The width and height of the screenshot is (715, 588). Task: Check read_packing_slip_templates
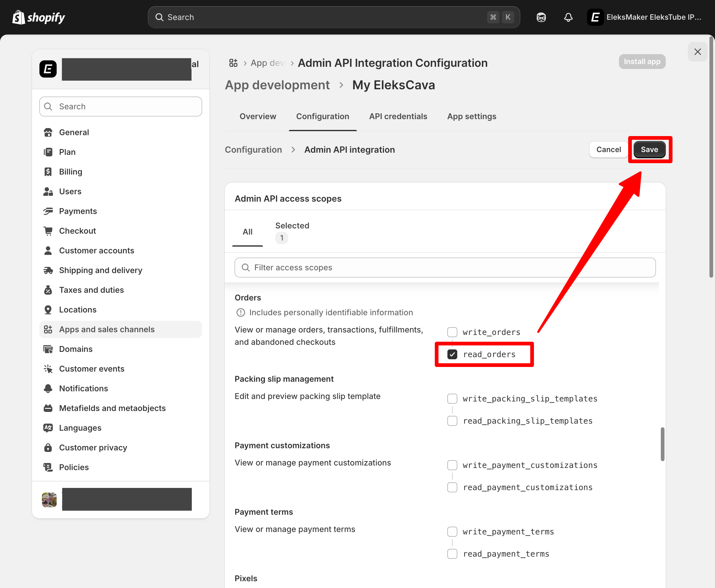click(x=452, y=421)
